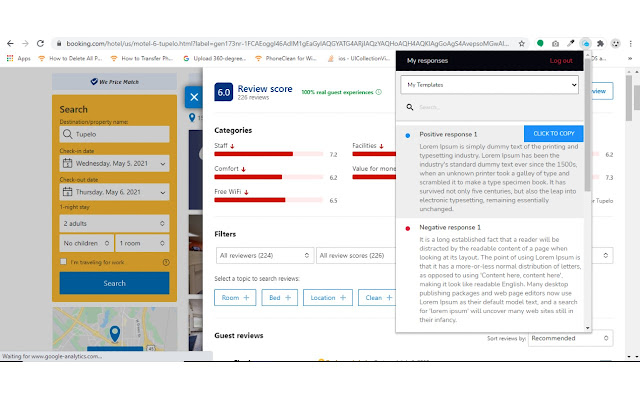Viewport: 640px width, 400px height.
Task: Open How to Delete All P... bookmark
Action: [x=70, y=58]
